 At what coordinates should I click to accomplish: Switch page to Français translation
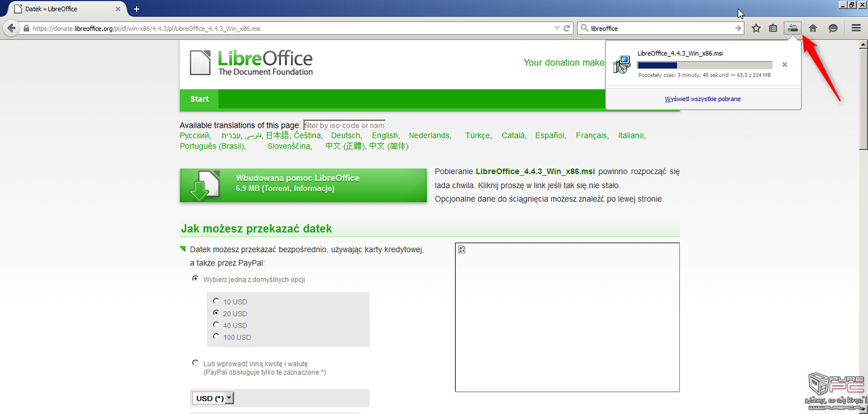click(591, 135)
